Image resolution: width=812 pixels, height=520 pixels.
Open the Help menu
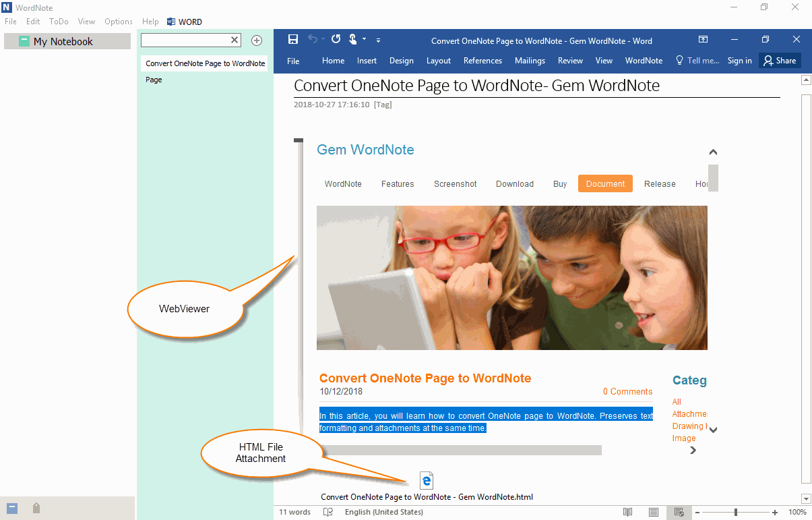coord(151,22)
